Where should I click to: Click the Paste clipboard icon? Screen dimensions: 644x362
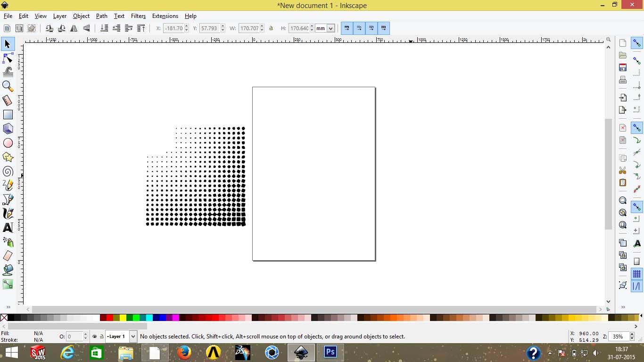(623, 182)
